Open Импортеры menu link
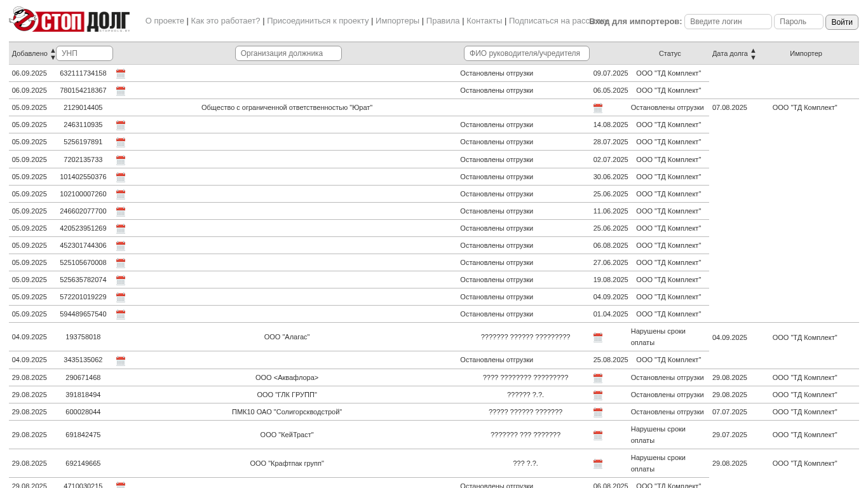This screenshot has width=868, height=488. pyautogui.click(x=397, y=20)
